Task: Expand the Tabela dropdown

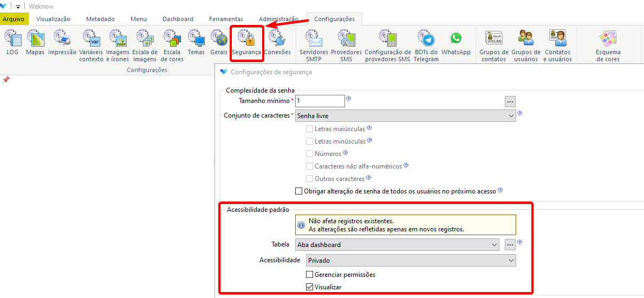Action: (x=397, y=244)
